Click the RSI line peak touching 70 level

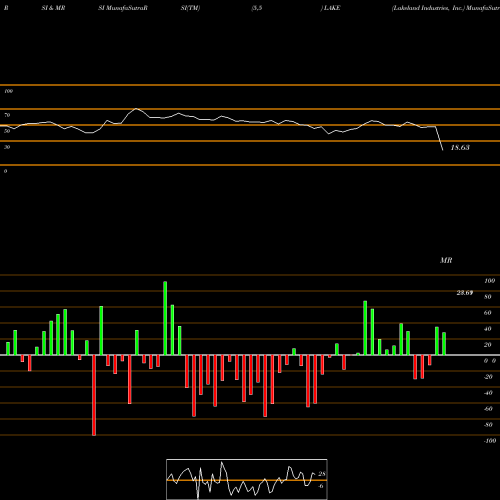[136, 109]
